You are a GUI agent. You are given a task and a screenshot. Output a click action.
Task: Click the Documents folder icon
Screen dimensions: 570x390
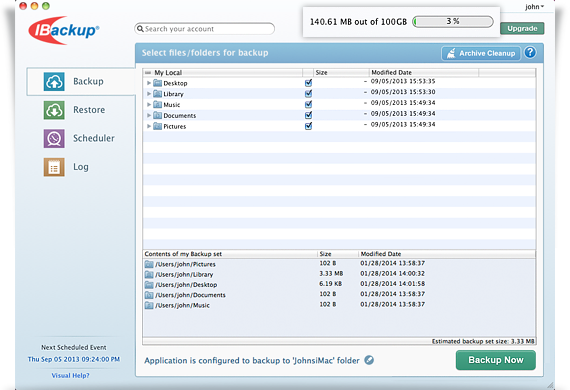click(x=157, y=116)
